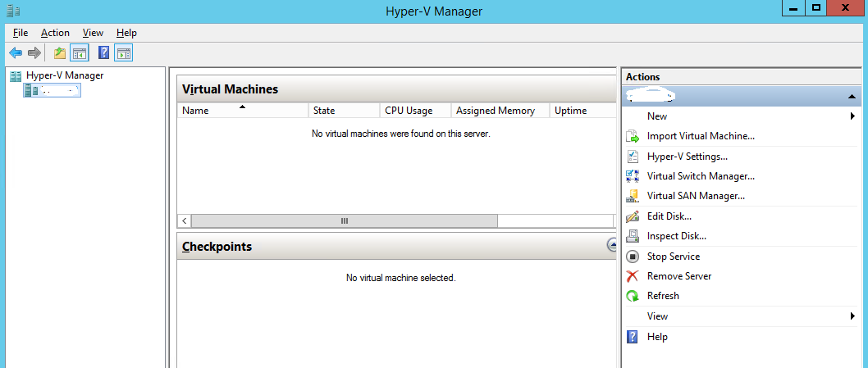Image resolution: width=868 pixels, height=368 pixels.
Task: Expand the New submenu arrow
Action: [853, 116]
